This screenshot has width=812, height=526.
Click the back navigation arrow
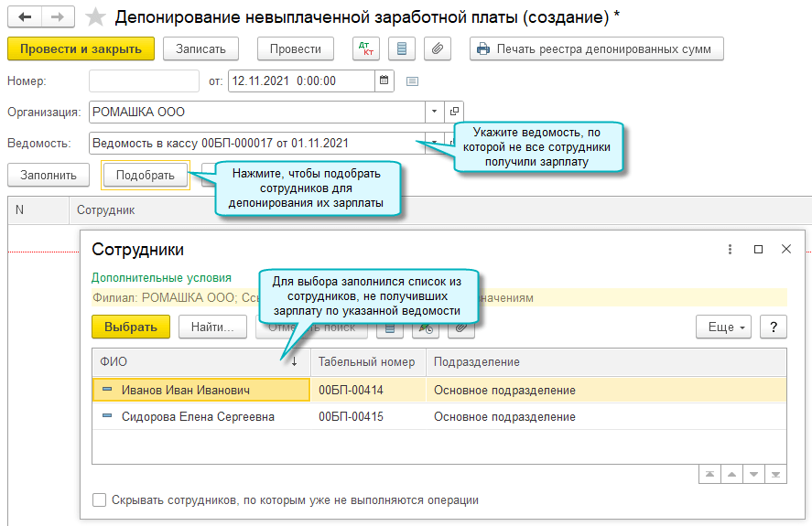point(24,17)
